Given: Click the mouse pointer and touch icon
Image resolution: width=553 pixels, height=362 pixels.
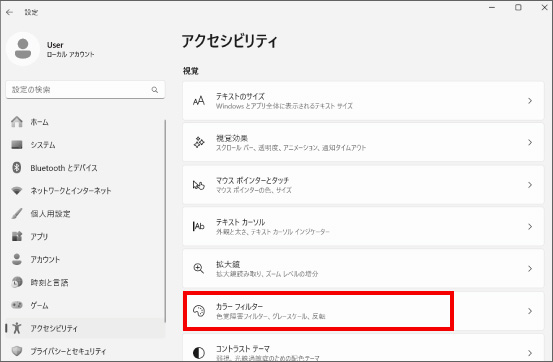Looking at the screenshot, I should pyautogui.click(x=199, y=185).
